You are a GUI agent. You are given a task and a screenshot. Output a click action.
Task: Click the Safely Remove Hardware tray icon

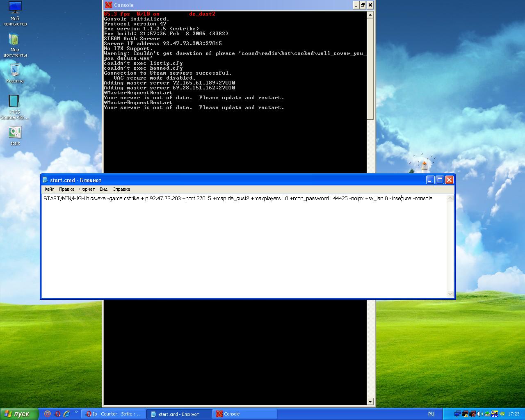tap(487, 414)
